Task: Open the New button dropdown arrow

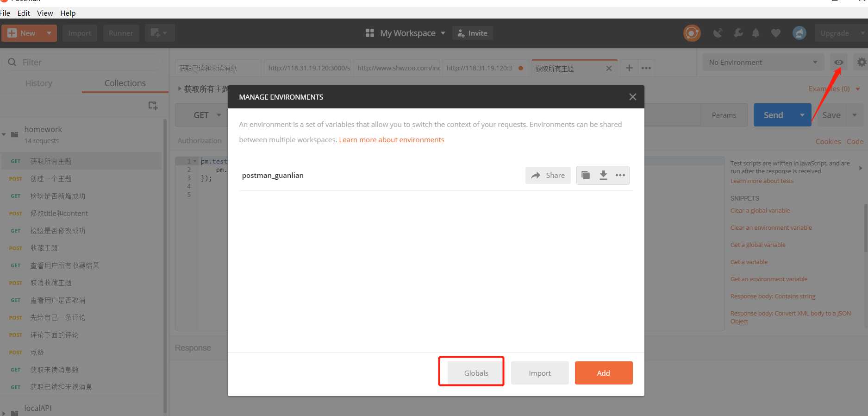Action: (x=49, y=33)
